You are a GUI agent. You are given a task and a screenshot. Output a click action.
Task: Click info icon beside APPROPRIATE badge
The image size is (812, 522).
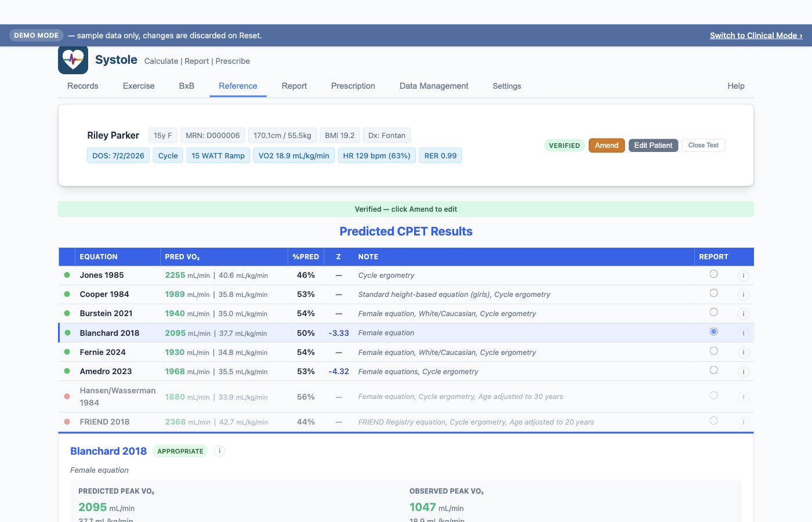(220, 451)
